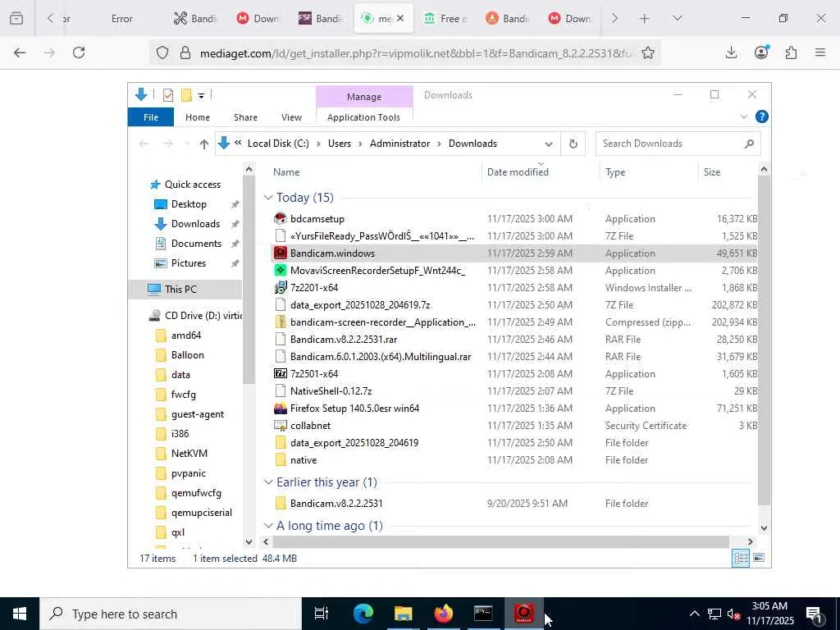840x630 pixels.
Task: Select the 7z2201-x64 installer icon
Action: (281, 287)
